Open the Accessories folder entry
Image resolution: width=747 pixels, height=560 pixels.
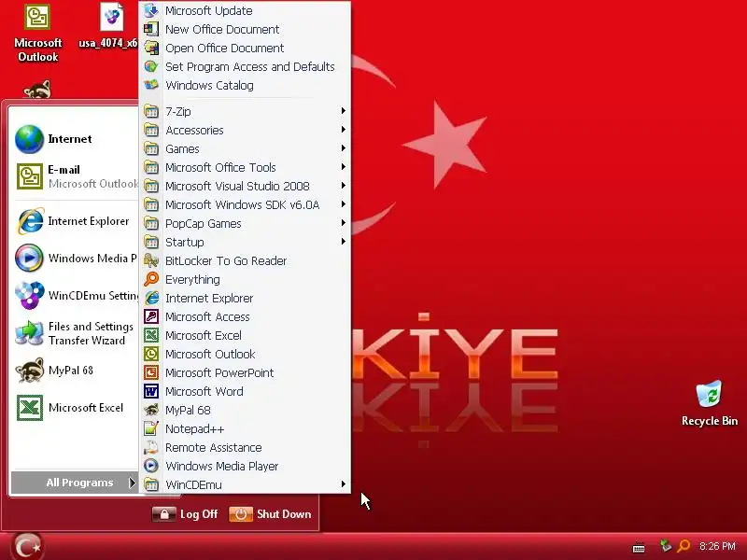click(246, 130)
